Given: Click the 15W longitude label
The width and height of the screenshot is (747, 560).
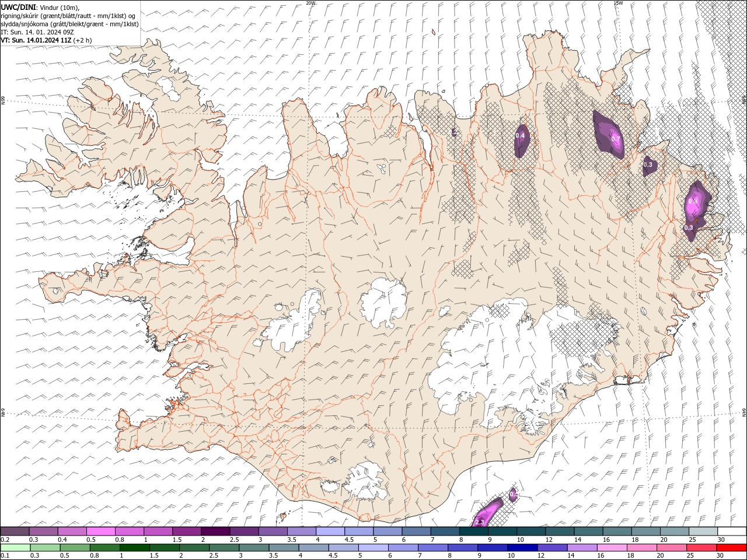Looking at the screenshot, I should click(618, 3).
